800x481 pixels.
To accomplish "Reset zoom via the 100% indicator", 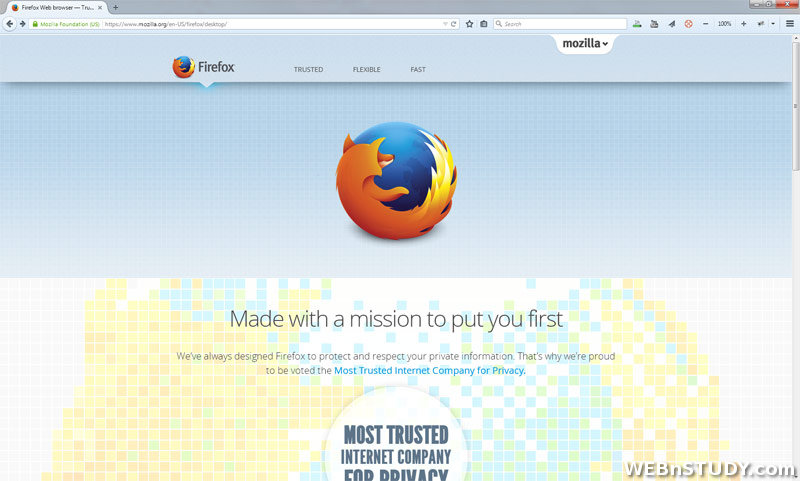I will click(724, 24).
